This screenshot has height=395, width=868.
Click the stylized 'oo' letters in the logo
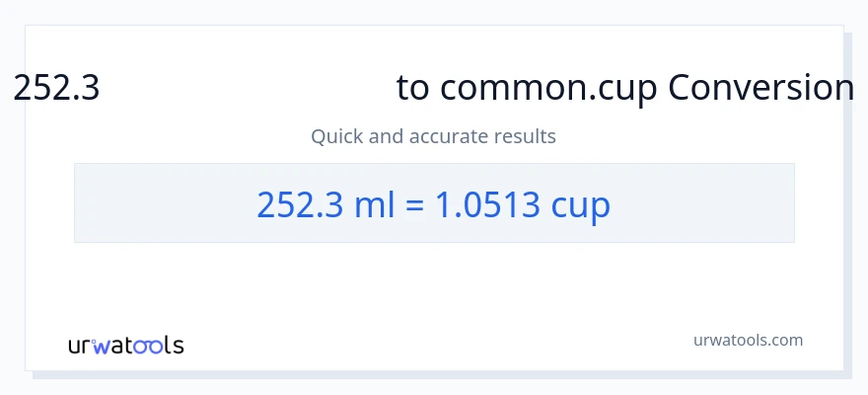point(146,346)
